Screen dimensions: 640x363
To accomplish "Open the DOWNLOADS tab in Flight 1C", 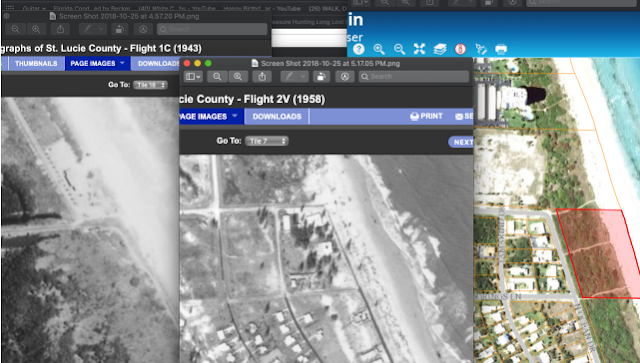I will tap(158, 64).
